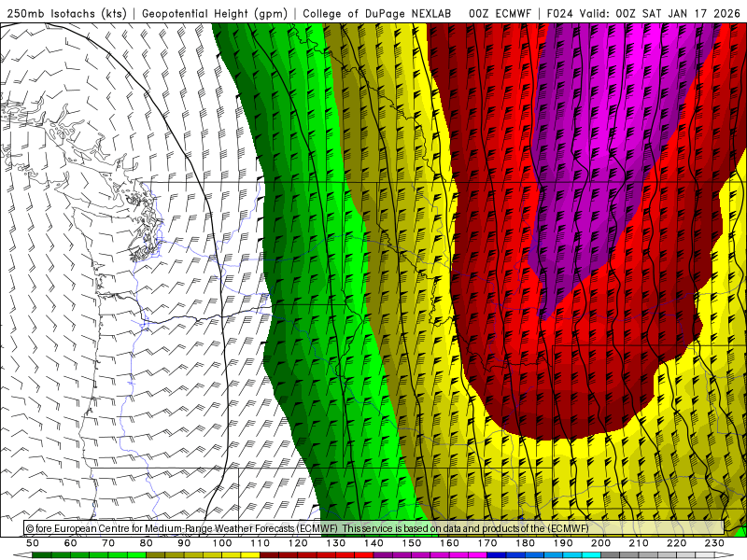The width and height of the screenshot is (747, 560).
Task: Click the darkest green swatch below 50
Action: click(x=42, y=555)
